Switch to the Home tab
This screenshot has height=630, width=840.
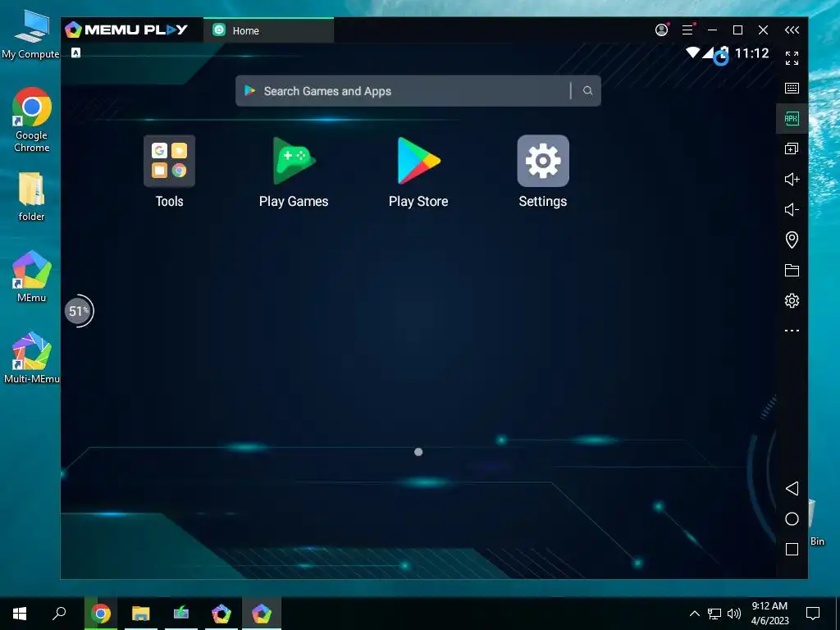[x=268, y=30]
